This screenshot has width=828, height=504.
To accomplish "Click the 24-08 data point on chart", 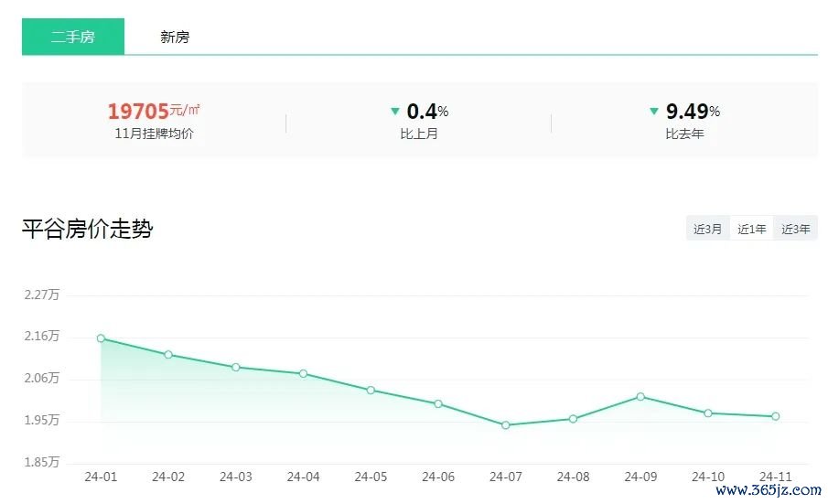I will point(573,419).
